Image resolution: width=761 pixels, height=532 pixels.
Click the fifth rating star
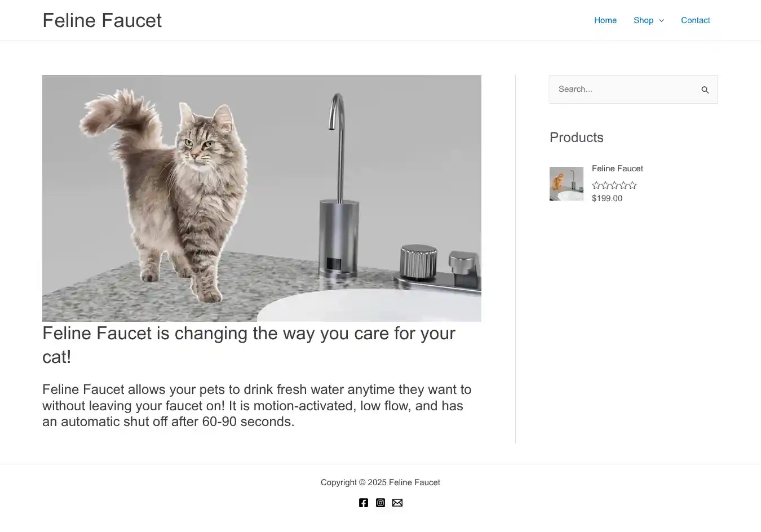[x=632, y=185]
